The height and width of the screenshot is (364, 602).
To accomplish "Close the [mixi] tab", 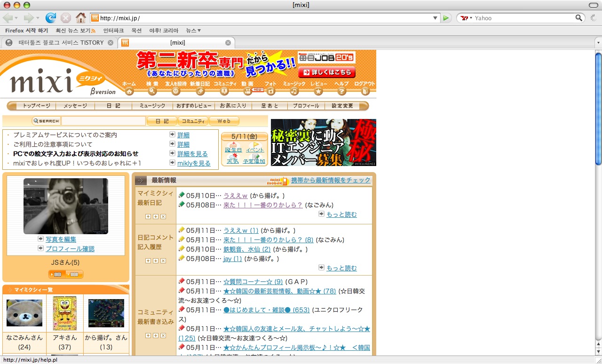I will click(228, 43).
